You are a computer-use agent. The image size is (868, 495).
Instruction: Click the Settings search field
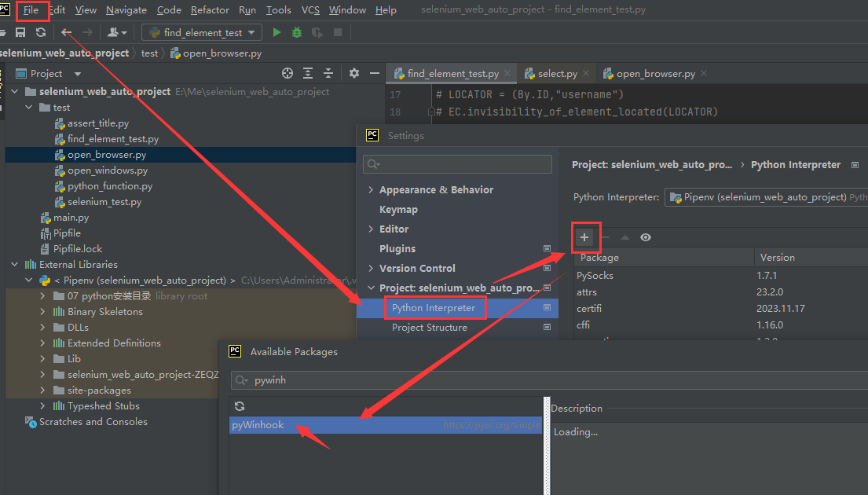[x=463, y=164]
